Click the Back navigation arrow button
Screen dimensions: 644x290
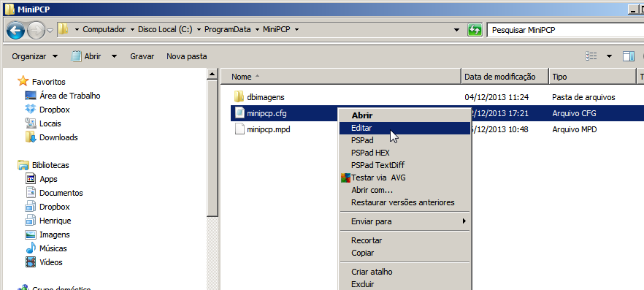(16, 30)
